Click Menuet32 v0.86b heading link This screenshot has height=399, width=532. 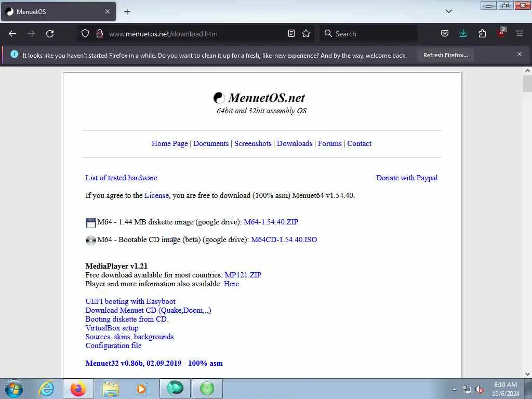(154, 363)
